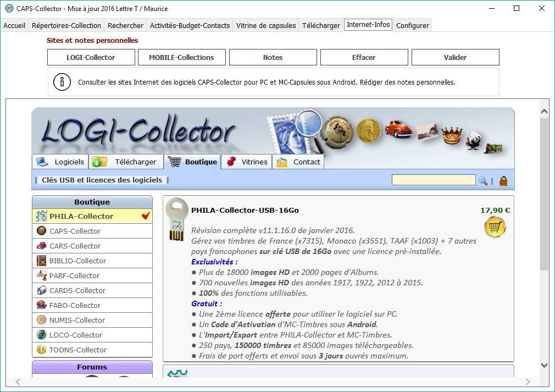This screenshot has width=555, height=392.
Task: Click the LOGI-Collector button
Action: 91,57
